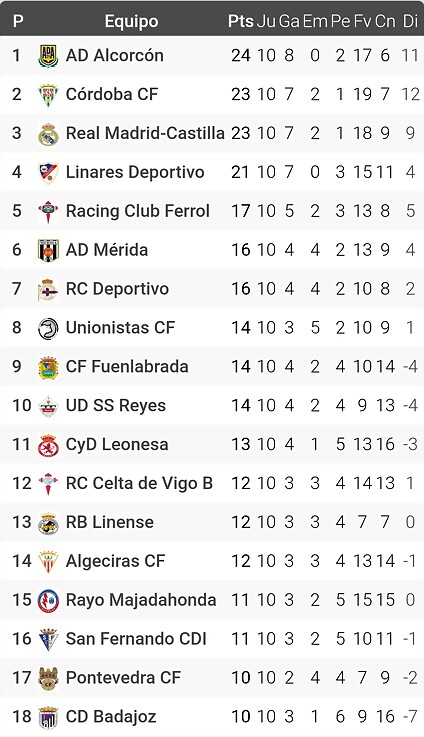Image resolution: width=424 pixels, height=737 pixels.
Task: Click the AD Mérida crest icon
Action: tap(48, 251)
